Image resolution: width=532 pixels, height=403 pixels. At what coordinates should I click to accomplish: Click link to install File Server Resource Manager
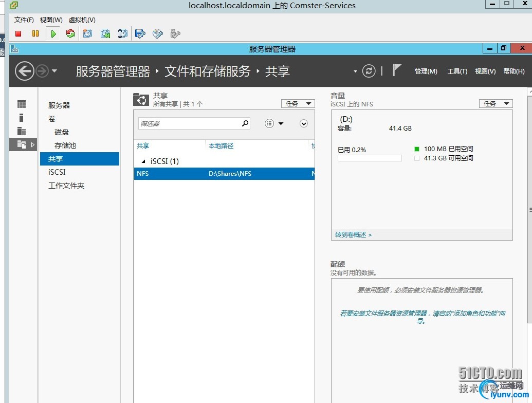click(x=422, y=317)
